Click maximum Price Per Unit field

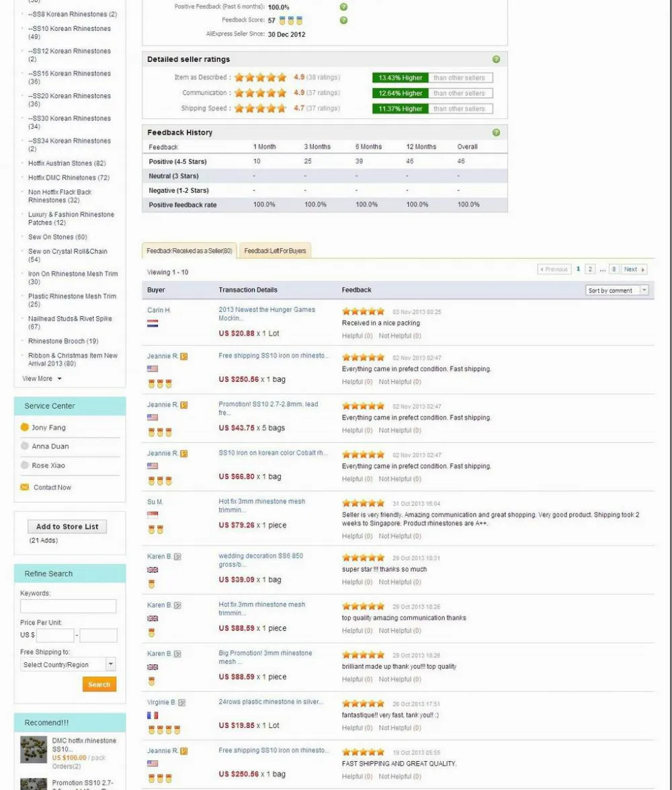(x=98, y=635)
